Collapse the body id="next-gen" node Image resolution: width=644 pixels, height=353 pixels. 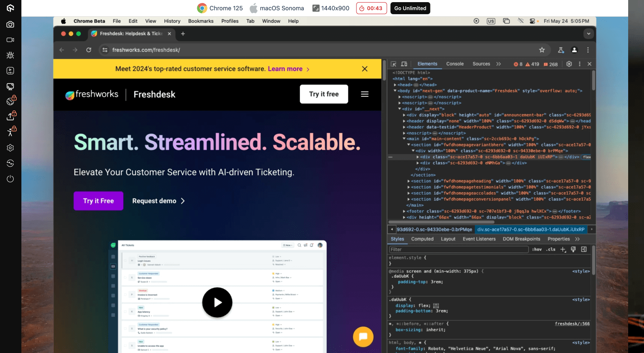[x=395, y=91]
